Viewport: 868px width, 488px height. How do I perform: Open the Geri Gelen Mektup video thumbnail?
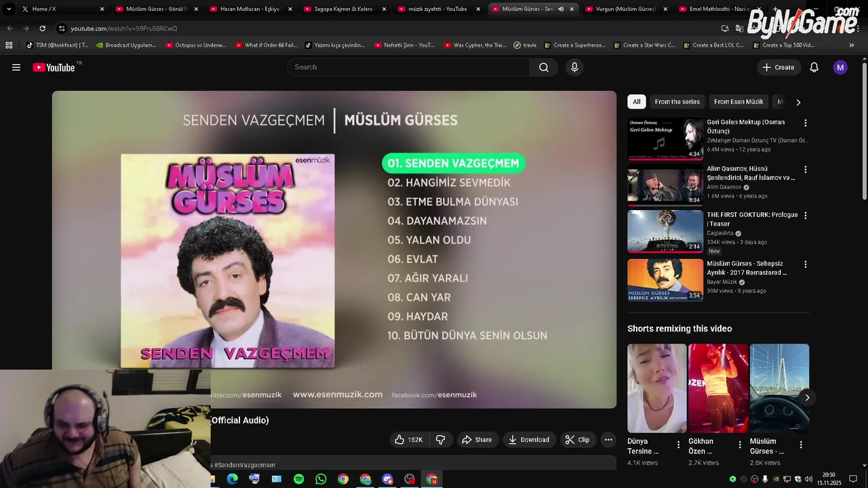665,139
